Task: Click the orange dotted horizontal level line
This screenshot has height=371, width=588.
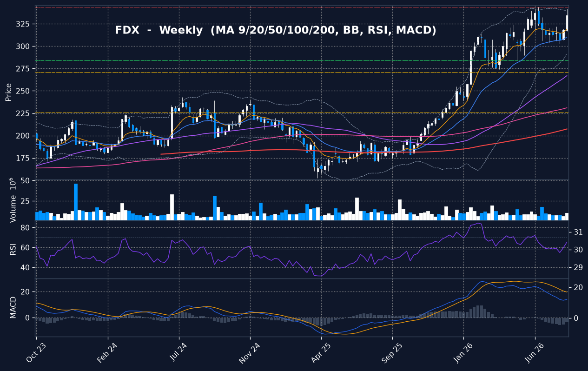Action: click(302, 113)
